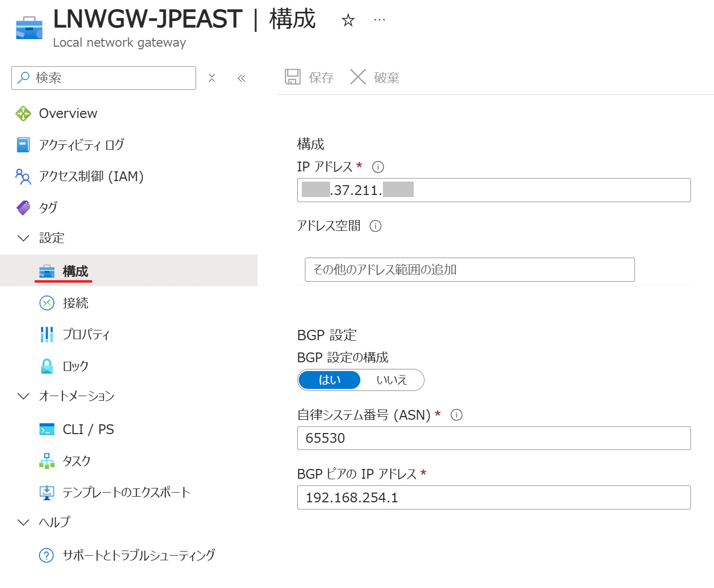
Task: Click the ASN info icon
Action: pos(456,415)
